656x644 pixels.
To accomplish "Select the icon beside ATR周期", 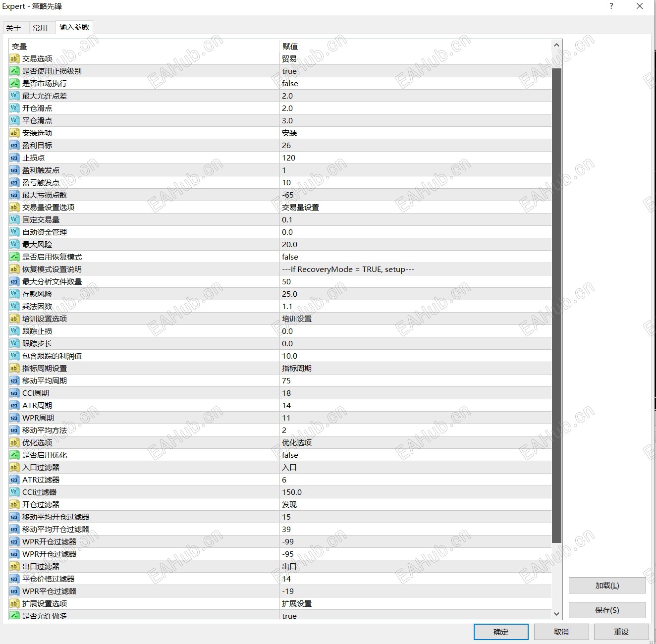I will point(14,405).
